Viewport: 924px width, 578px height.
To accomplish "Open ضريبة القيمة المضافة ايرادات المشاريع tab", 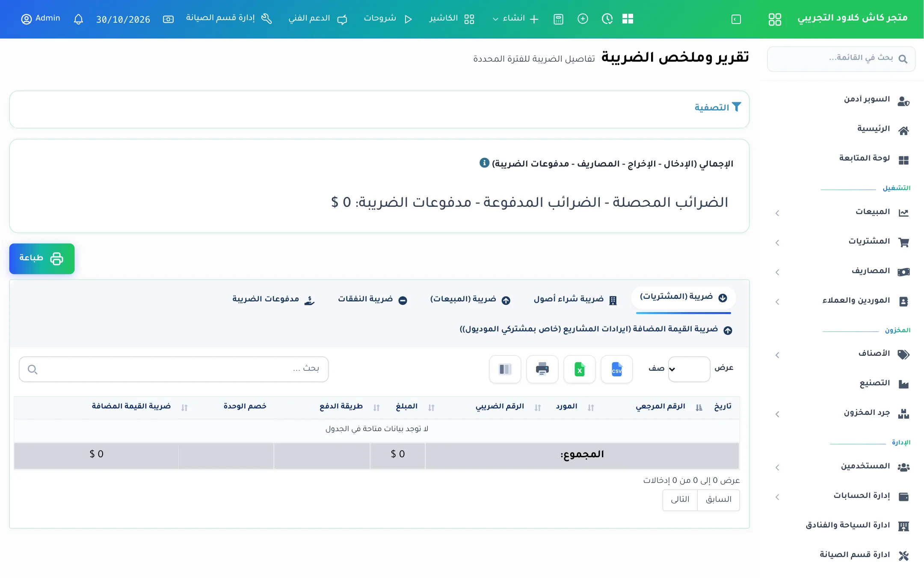I will pyautogui.click(x=596, y=329).
